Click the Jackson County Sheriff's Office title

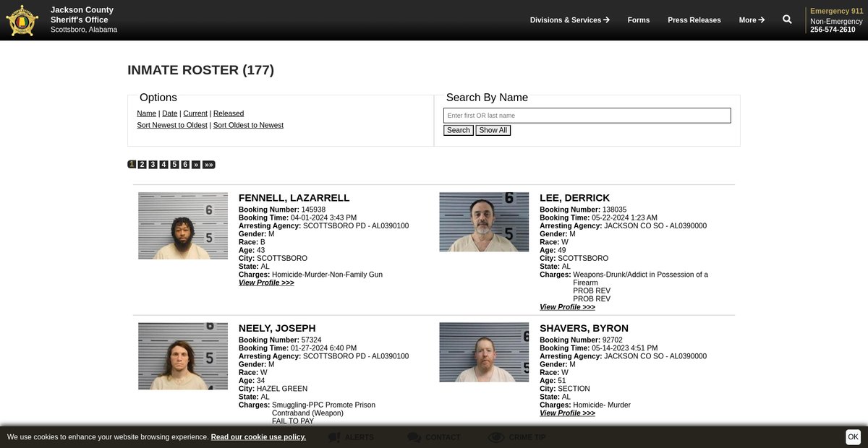[x=82, y=15]
